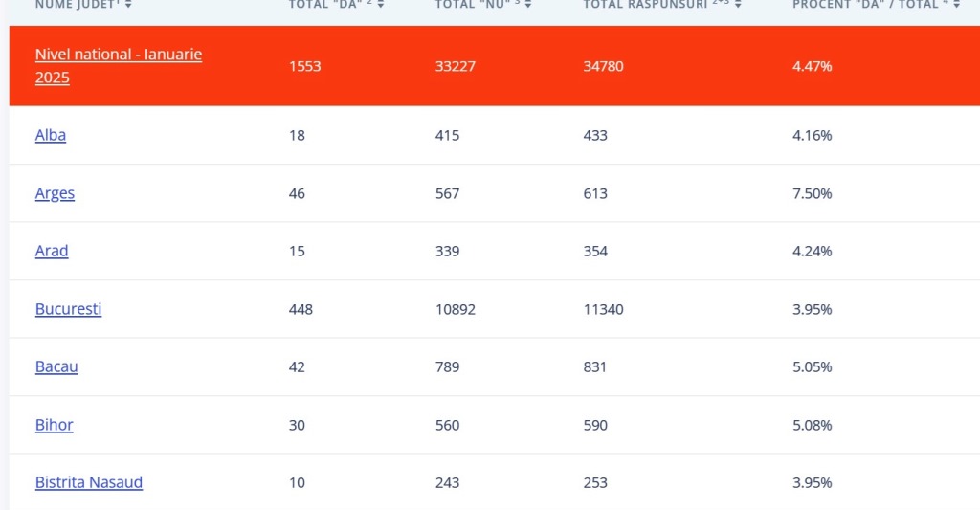Image resolution: width=980 pixels, height=510 pixels.
Task: Open the Arad county link
Action: pyautogui.click(x=52, y=251)
